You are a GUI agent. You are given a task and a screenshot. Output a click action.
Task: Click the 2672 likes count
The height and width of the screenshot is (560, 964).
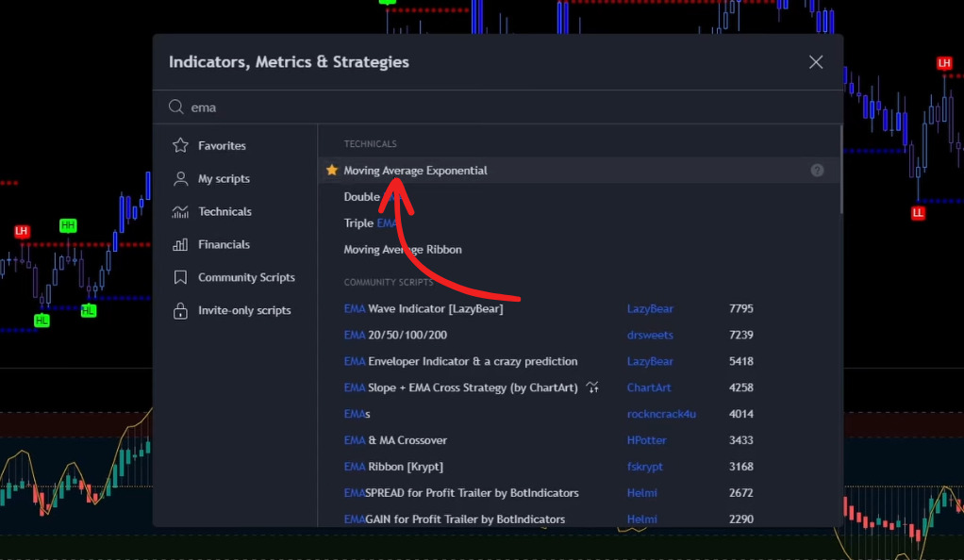pyautogui.click(x=740, y=493)
